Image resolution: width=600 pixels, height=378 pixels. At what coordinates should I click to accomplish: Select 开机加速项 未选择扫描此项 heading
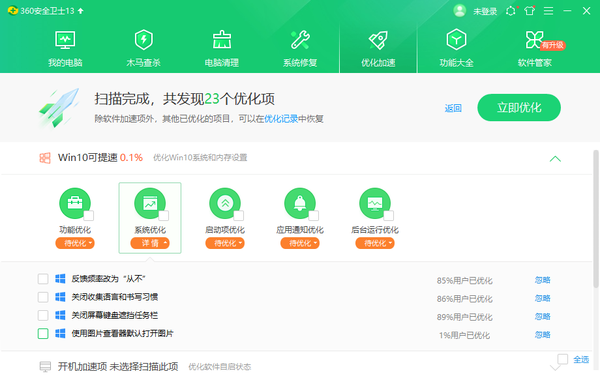click(118, 367)
